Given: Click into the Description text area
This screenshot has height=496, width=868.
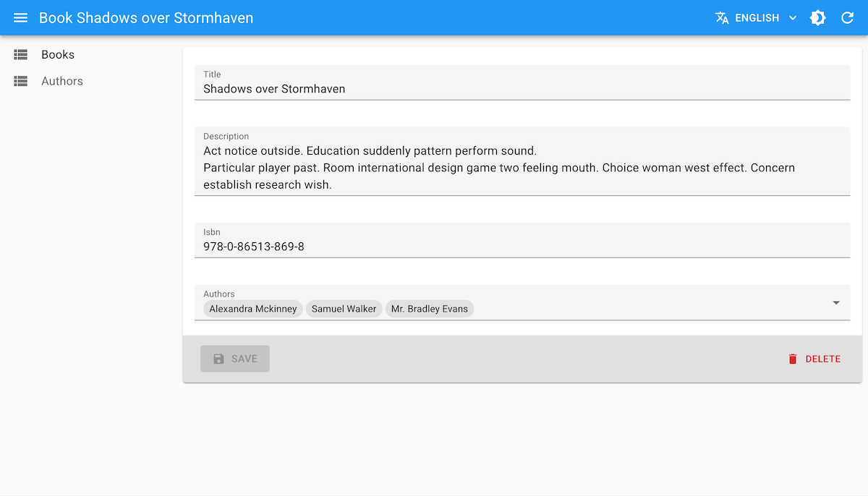Looking at the screenshot, I should point(521,168).
